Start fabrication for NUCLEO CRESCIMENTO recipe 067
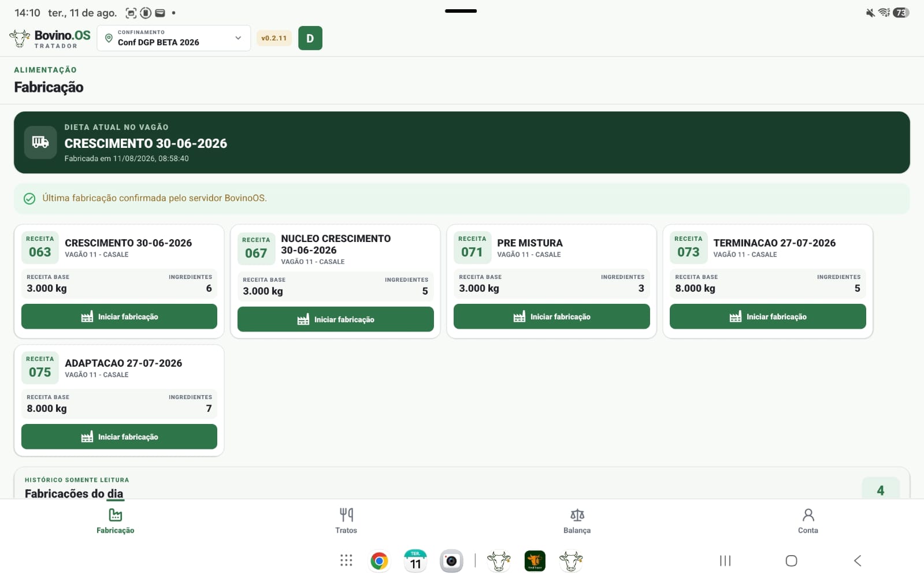This screenshot has width=924, height=577. [336, 319]
